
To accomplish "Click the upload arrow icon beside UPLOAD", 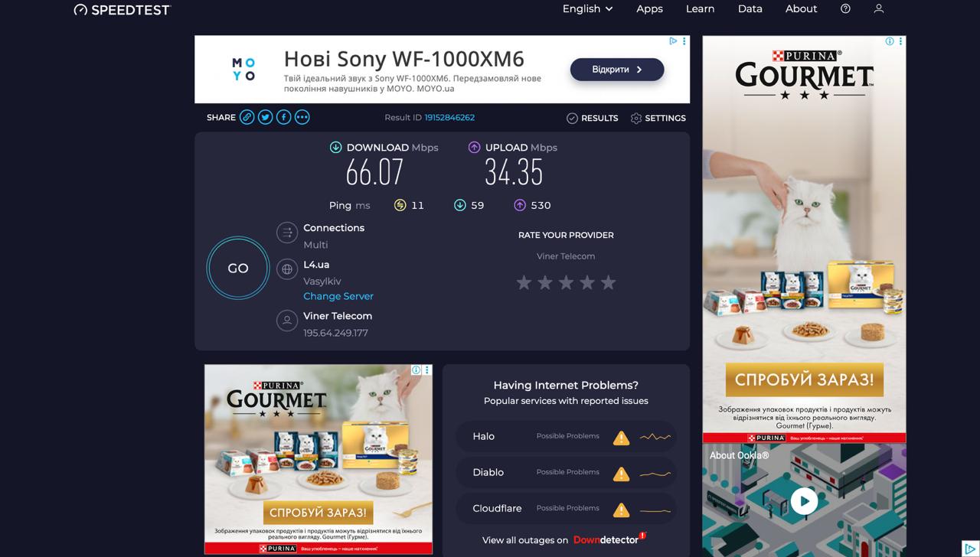I will click(474, 148).
